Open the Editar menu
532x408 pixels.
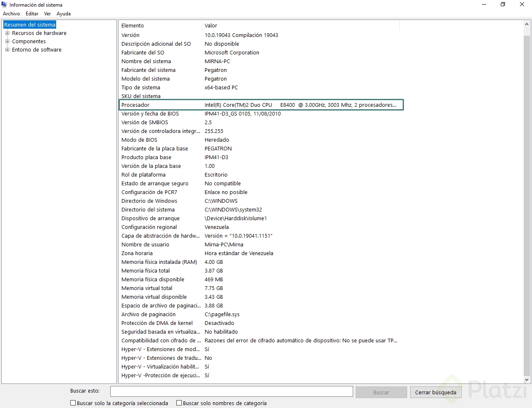(x=32, y=14)
